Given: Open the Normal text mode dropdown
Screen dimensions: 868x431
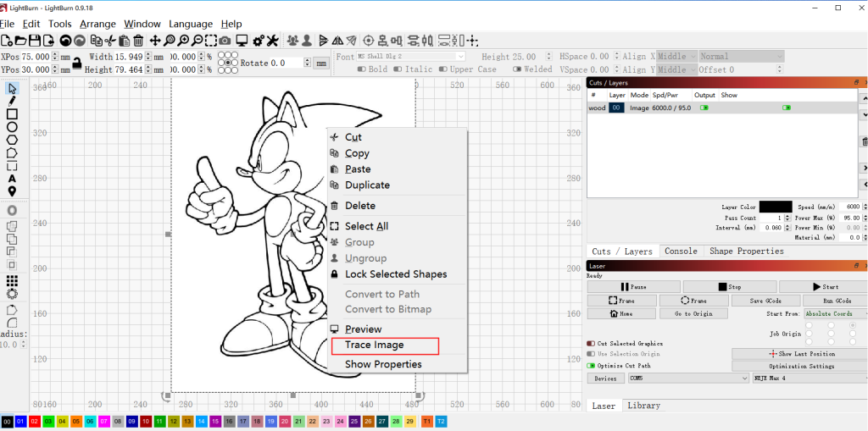Looking at the screenshot, I should pos(741,57).
